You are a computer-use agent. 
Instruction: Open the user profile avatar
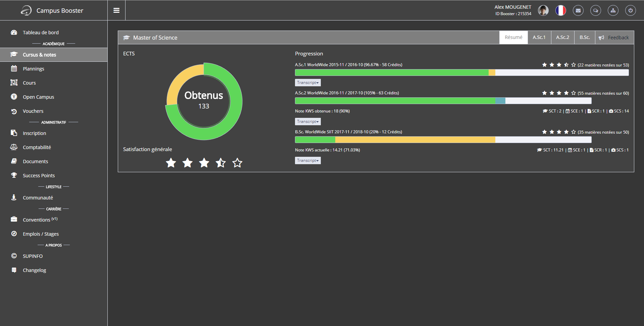(543, 10)
